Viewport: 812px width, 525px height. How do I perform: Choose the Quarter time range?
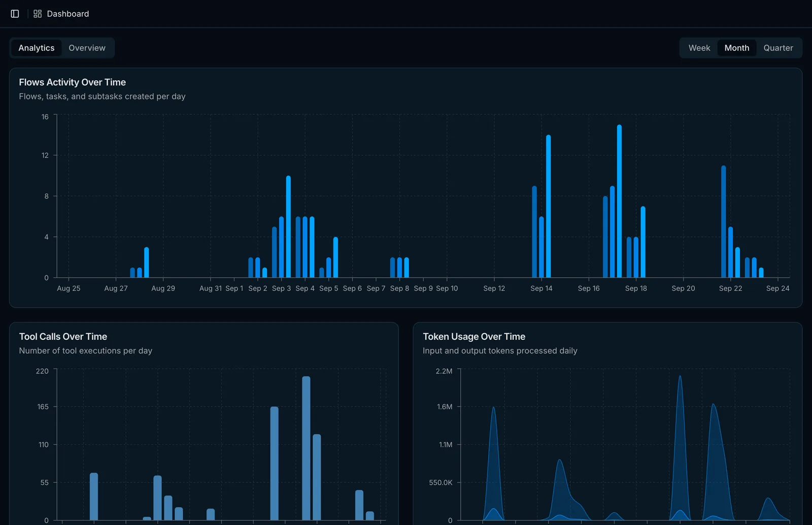pos(778,48)
